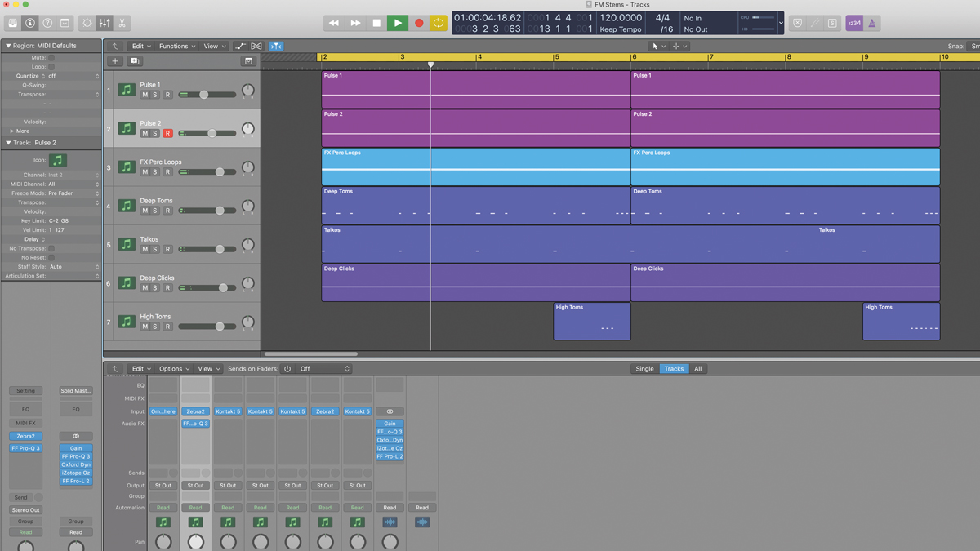Screen dimensions: 980x551
Task: Click the Rewind transport button
Action: [334, 24]
